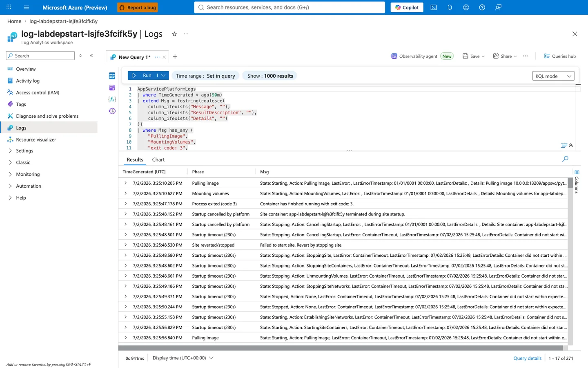This screenshot has width=588, height=368.
Task: Open the Tables schema pane icon
Action: point(112,76)
